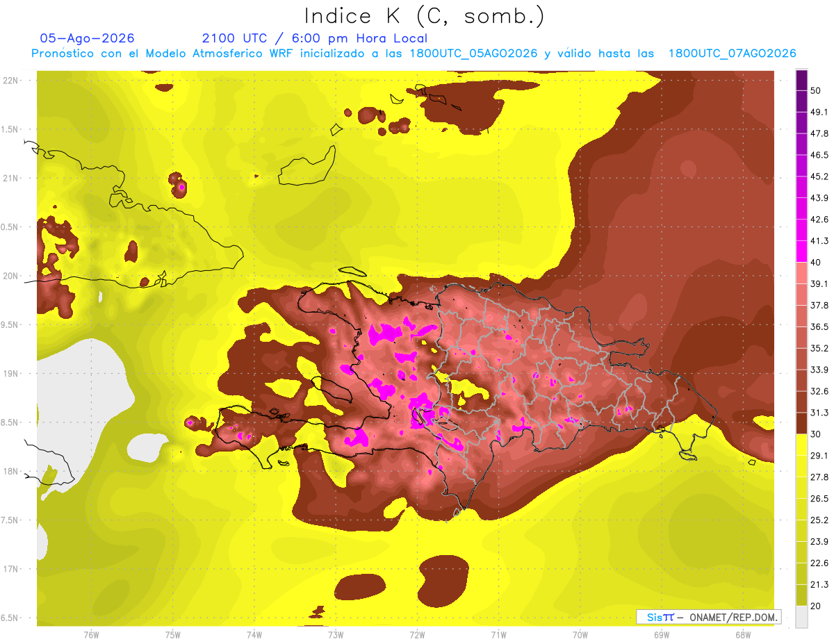Choose the colorbar label "41.3"
This screenshot has width=834, height=644.
[819, 241]
